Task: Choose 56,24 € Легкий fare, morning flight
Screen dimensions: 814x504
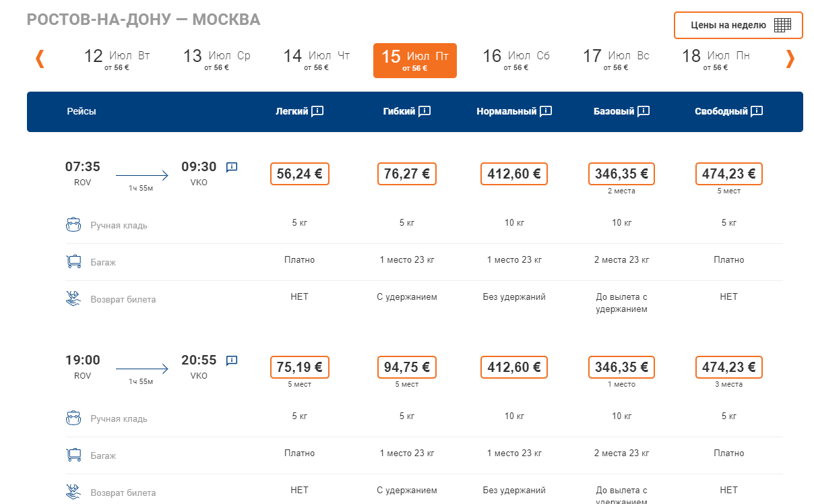Action: click(x=299, y=174)
